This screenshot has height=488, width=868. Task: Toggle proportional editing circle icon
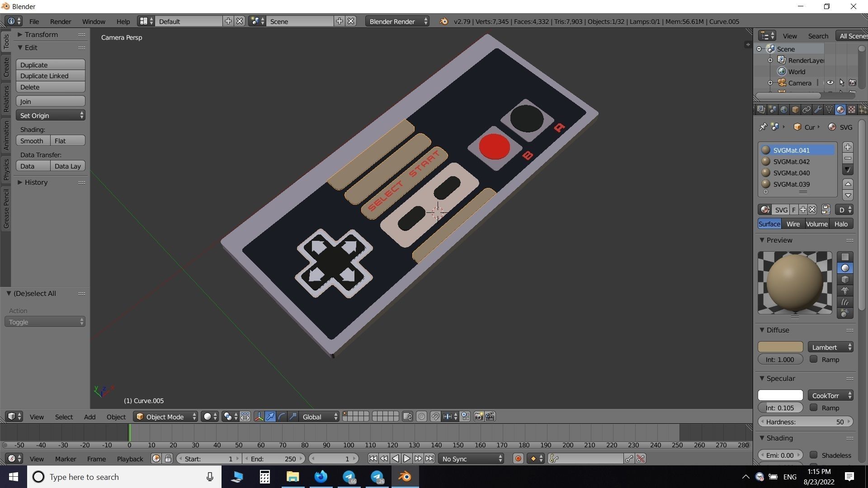421,417
